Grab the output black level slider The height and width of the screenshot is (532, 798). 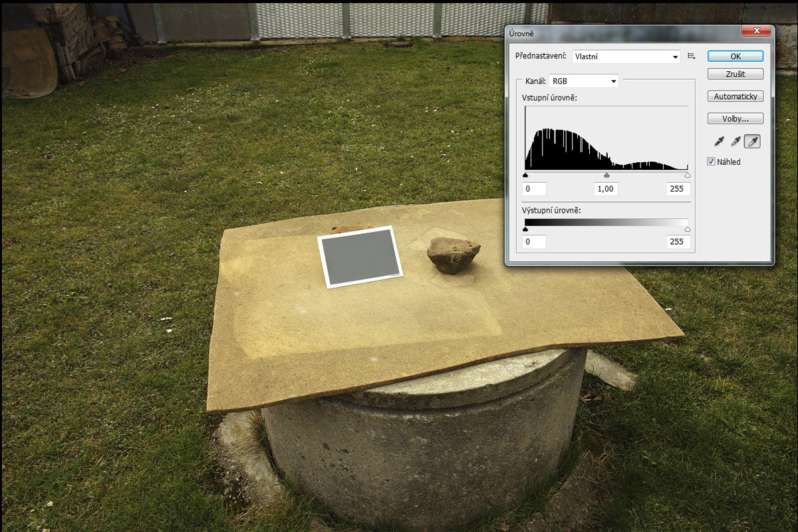525,229
